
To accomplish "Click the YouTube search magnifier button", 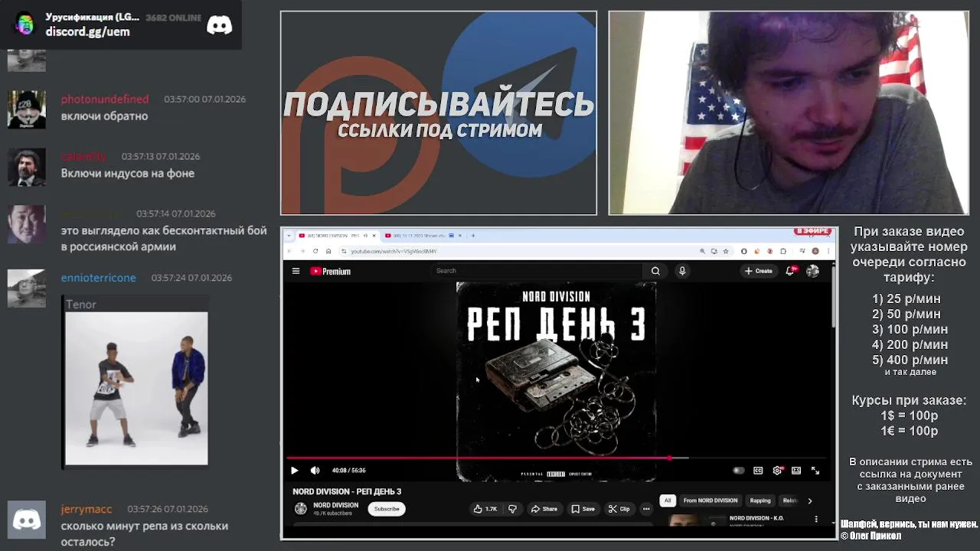I will 655,271.
